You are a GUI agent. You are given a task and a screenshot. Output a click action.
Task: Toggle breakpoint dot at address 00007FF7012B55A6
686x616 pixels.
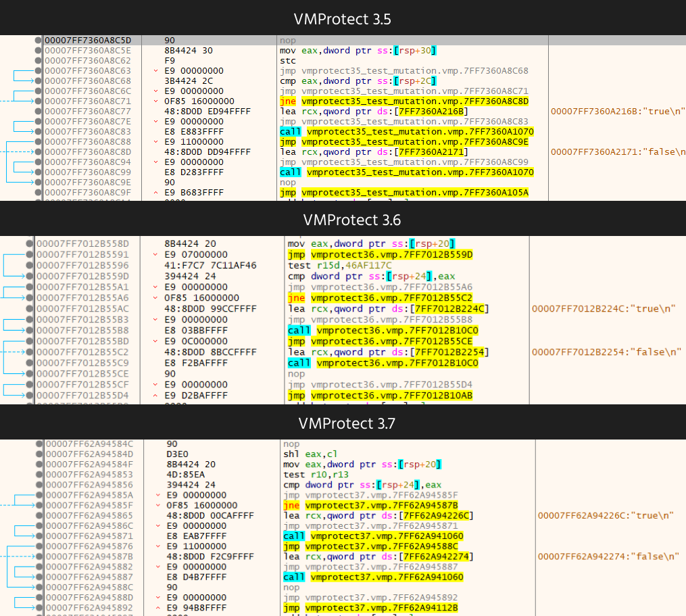[29, 298]
